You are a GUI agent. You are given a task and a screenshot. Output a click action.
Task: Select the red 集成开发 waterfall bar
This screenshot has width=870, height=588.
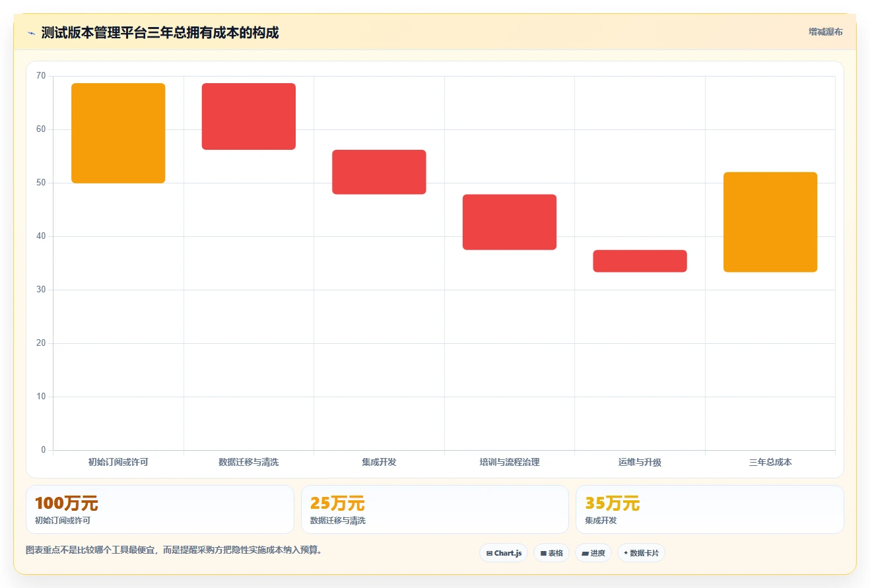379,172
